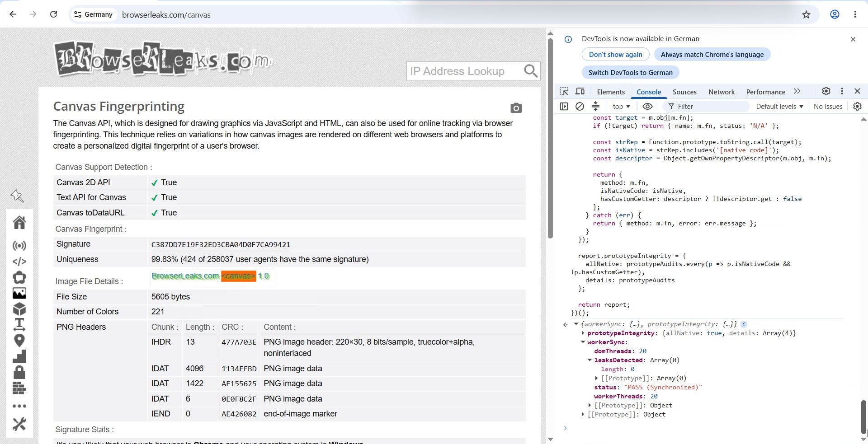Viewport: 868px width, 444px height.
Task: Activate DevTools inspect element picker icon
Action: click(564, 91)
